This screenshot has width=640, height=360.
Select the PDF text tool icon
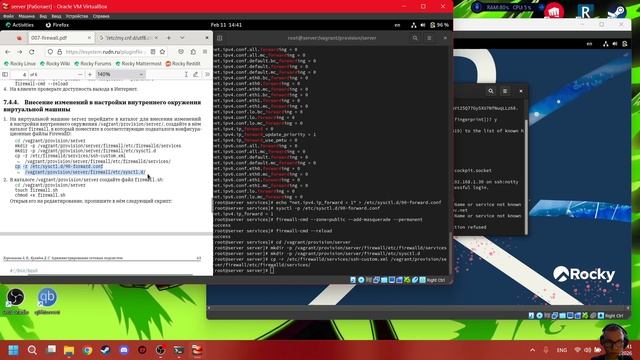(186, 74)
